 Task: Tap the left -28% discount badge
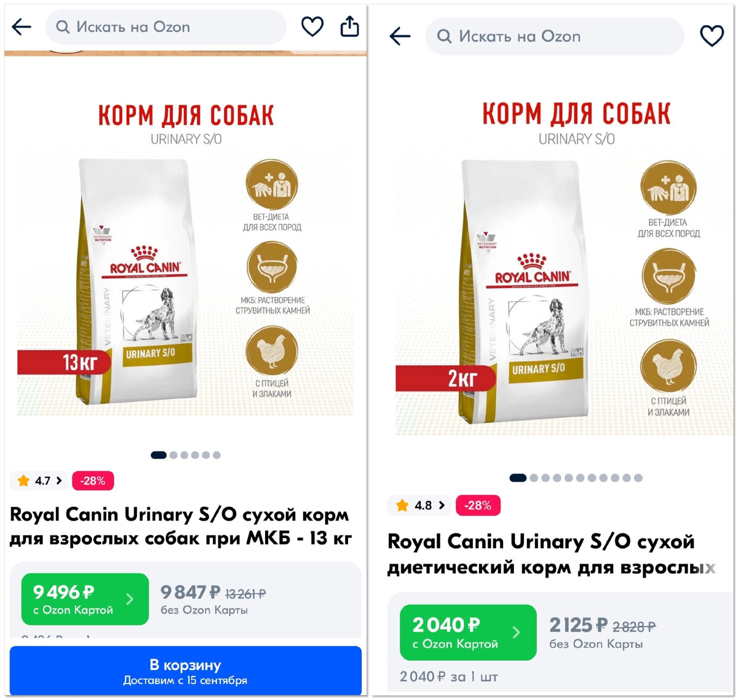93,481
